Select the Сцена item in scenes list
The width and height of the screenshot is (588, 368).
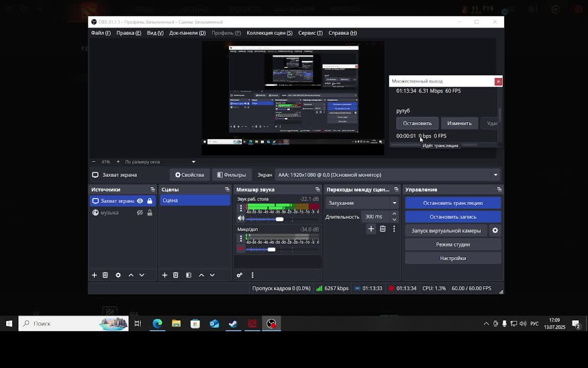[x=195, y=200]
